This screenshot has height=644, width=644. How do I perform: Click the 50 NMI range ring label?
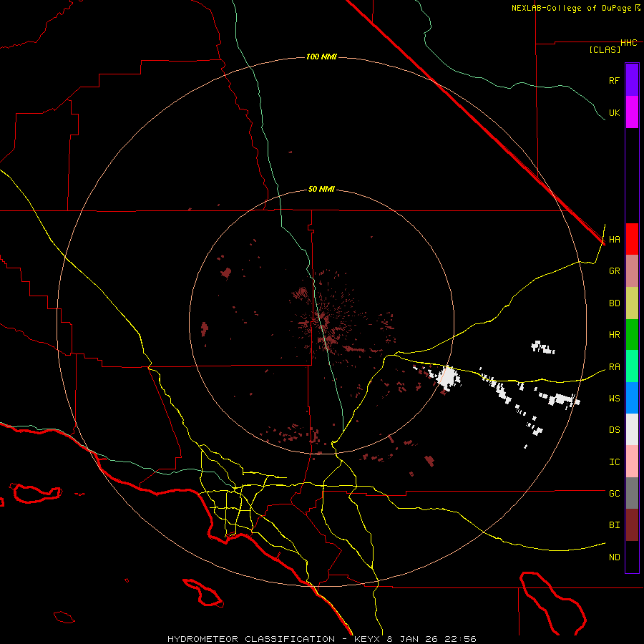click(x=321, y=190)
